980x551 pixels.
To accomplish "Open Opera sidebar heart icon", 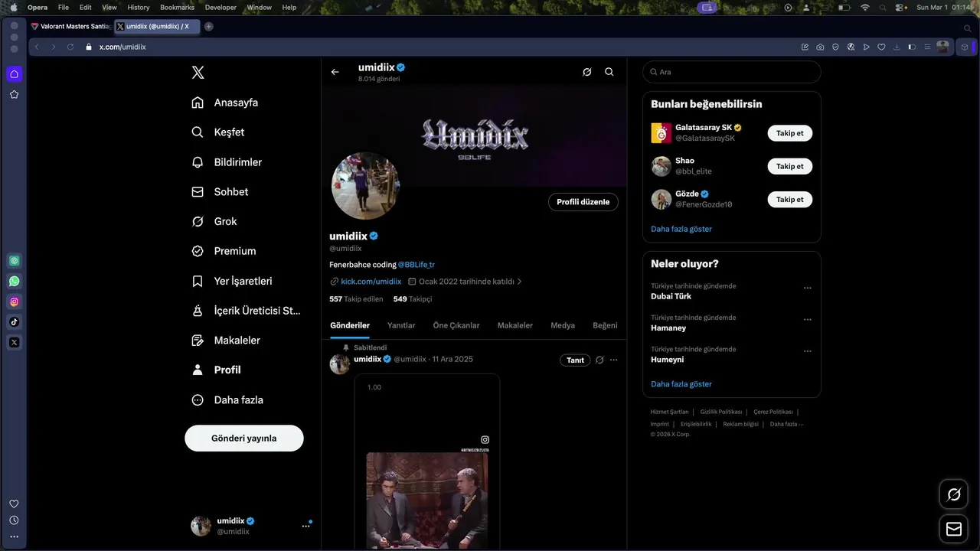I will tap(14, 504).
